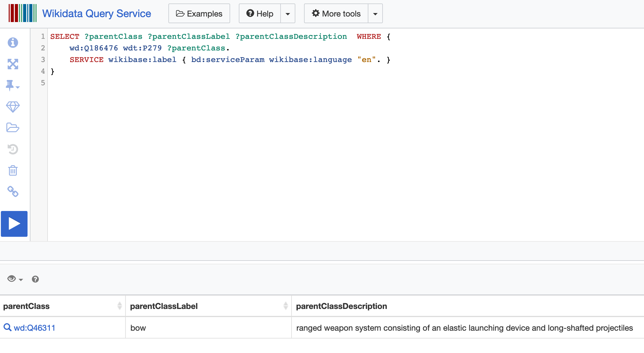644x353 pixels.
Task: Open the results help question mark icon
Action: (x=35, y=279)
